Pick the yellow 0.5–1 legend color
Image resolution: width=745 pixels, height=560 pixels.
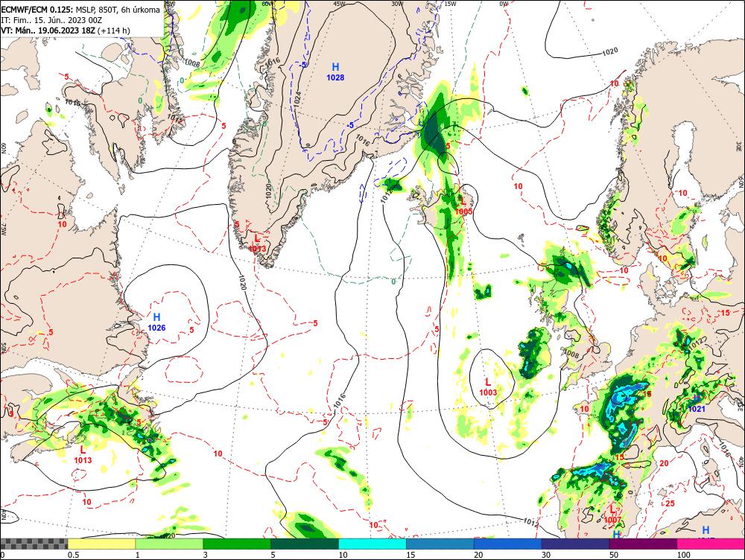tap(101, 544)
